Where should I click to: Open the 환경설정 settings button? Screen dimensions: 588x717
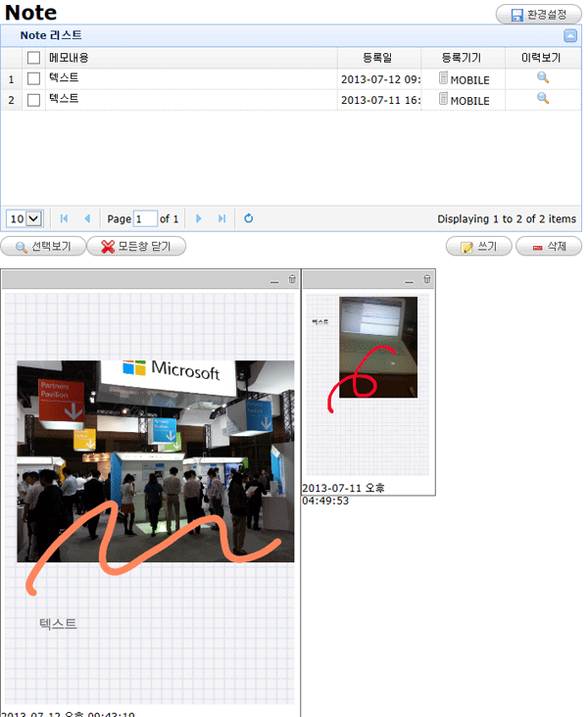click(x=539, y=15)
